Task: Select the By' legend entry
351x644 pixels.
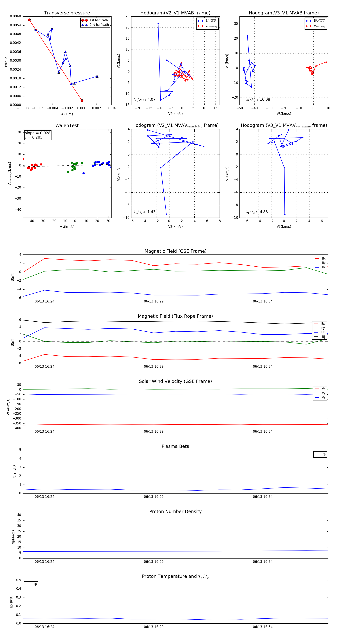Action: (320, 328)
